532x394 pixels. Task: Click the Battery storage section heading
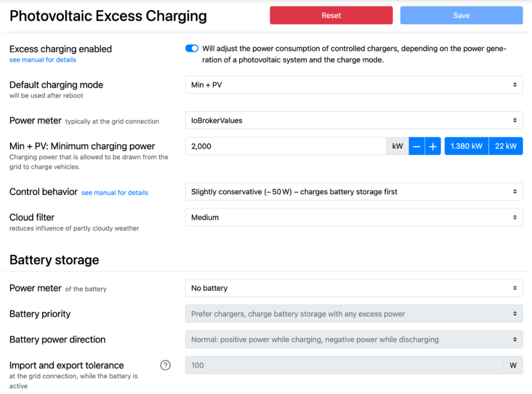[54, 260]
